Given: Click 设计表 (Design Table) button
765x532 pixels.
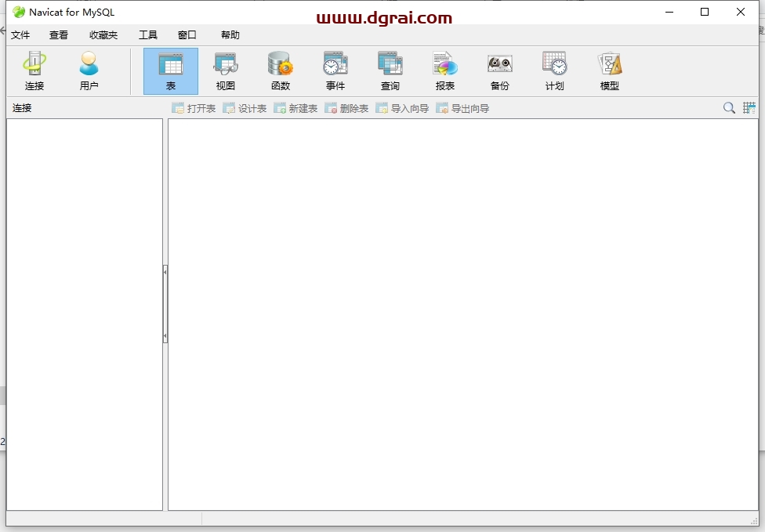Looking at the screenshot, I should (245, 108).
